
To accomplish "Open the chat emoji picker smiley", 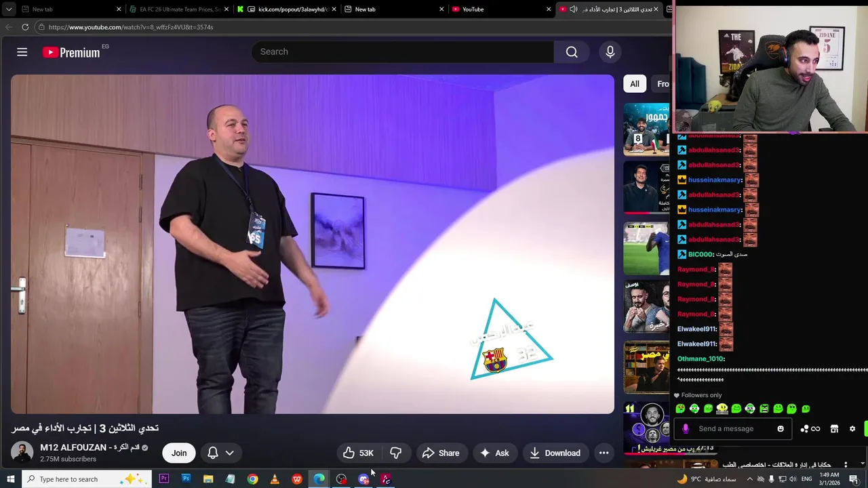I will pos(781,428).
